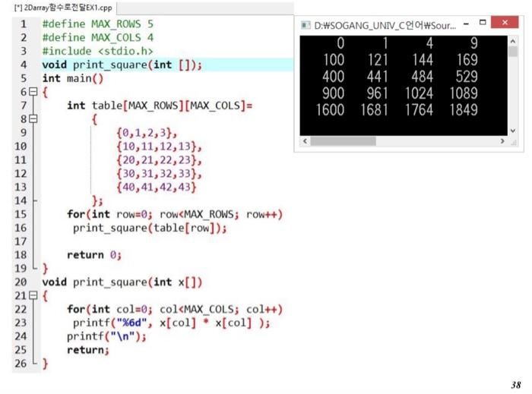The width and height of the screenshot is (532, 394).
Task: Click line number 20 in the gutter
Action: pyautogui.click(x=21, y=282)
